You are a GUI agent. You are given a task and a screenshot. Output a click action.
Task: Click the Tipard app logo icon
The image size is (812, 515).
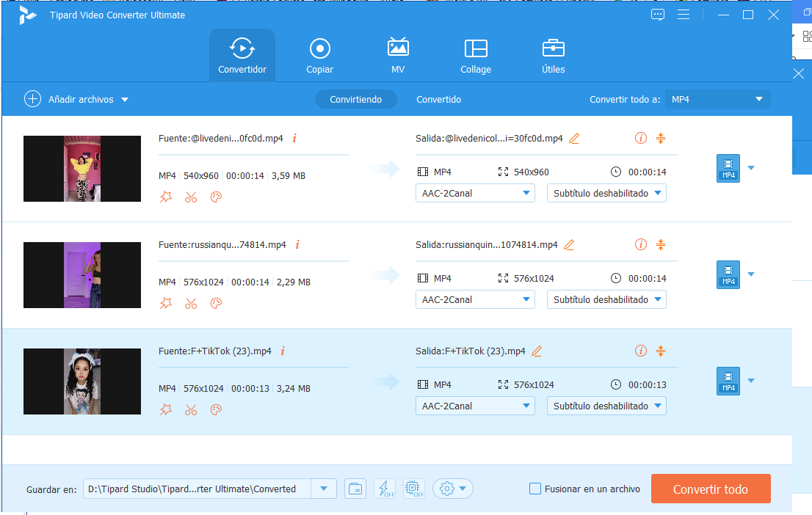click(x=27, y=15)
